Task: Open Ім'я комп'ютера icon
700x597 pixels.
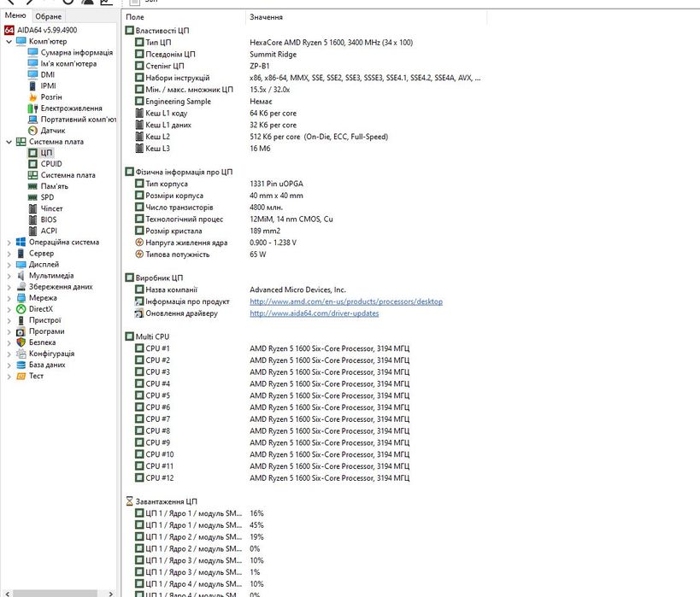Action: coord(32,63)
